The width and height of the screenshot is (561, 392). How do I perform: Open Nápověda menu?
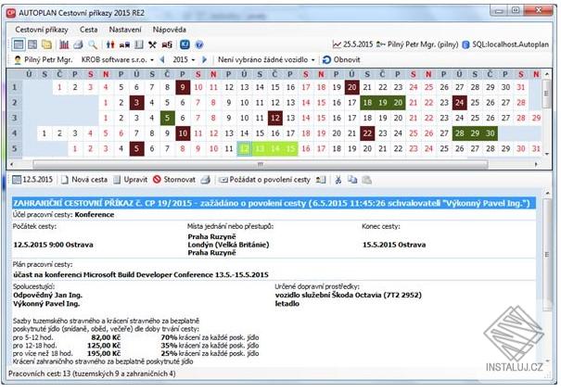point(170,30)
